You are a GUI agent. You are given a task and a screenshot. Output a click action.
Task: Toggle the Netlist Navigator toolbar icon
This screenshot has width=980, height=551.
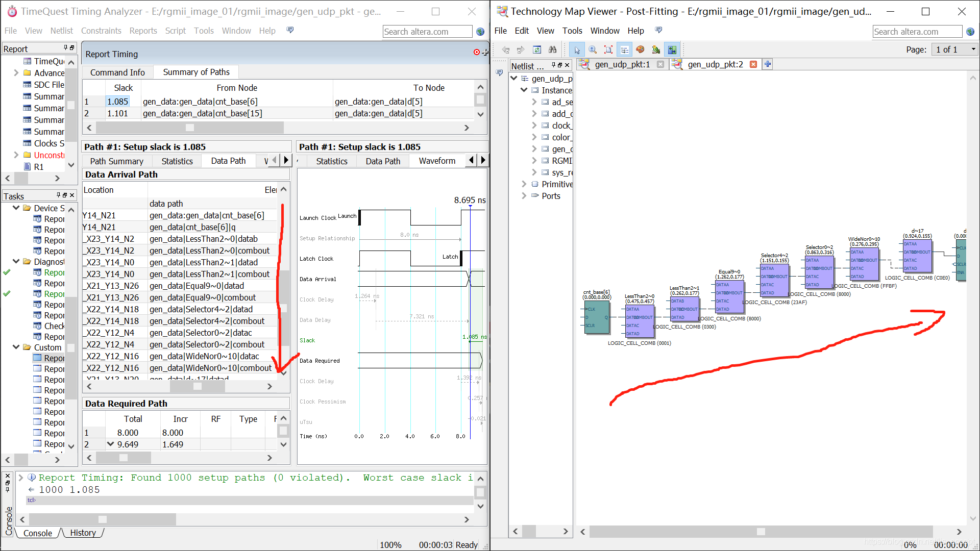(x=625, y=49)
